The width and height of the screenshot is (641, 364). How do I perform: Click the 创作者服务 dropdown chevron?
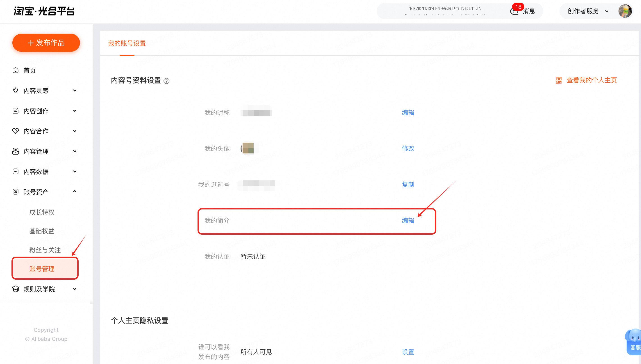point(607,11)
